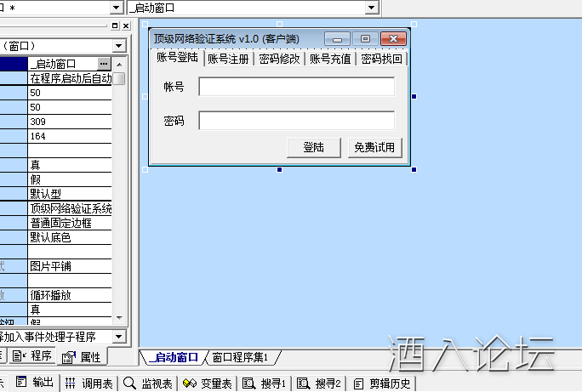Open the (窗口) component selector dropdown
The width and height of the screenshot is (582, 392).
(119, 46)
